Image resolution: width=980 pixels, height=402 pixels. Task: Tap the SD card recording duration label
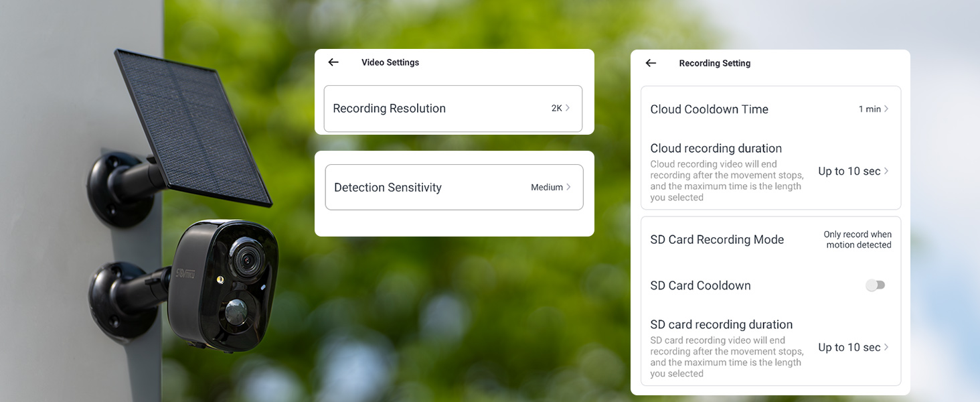pyautogui.click(x=721, y=324)
